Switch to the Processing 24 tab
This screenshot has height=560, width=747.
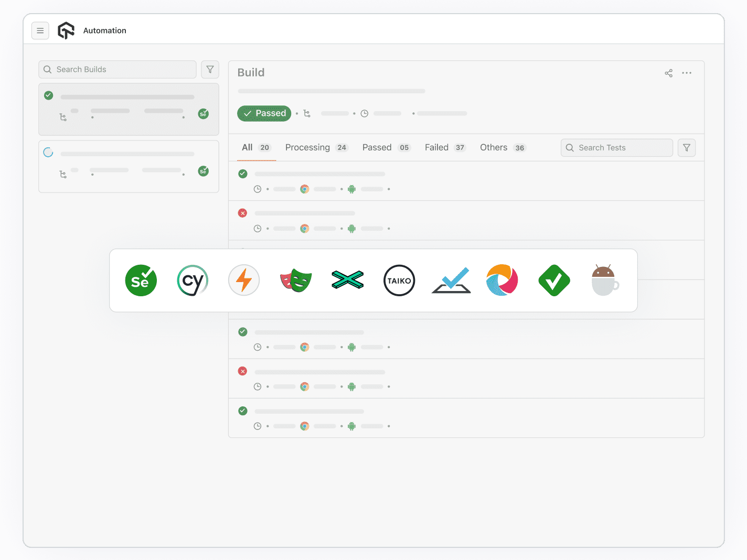pyautogui.click(x=316, y=147)
